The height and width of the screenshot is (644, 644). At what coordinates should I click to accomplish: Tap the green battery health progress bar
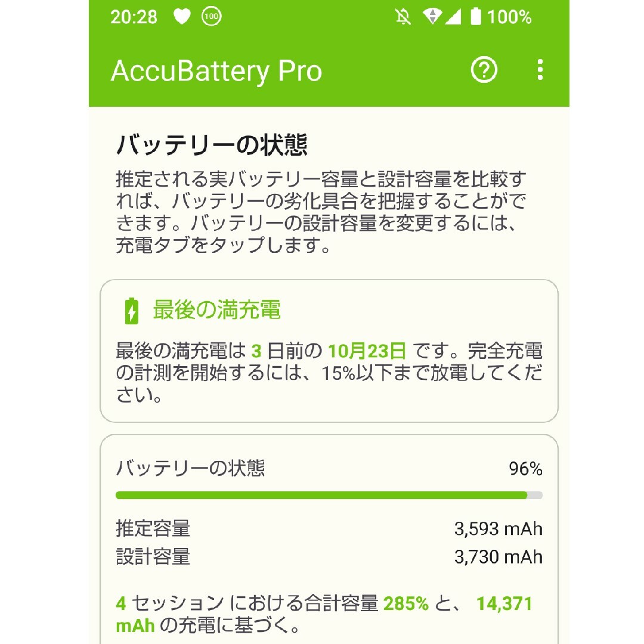[329, 496]
